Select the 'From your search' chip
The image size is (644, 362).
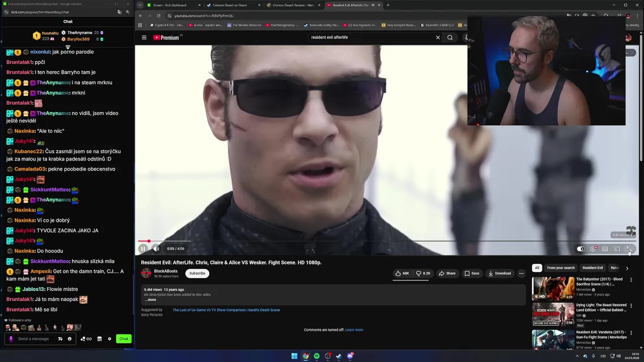coord(560,268)
